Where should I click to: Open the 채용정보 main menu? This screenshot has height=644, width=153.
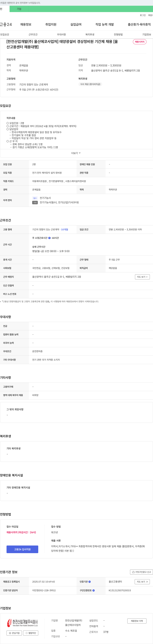click(x=26, y=24)
